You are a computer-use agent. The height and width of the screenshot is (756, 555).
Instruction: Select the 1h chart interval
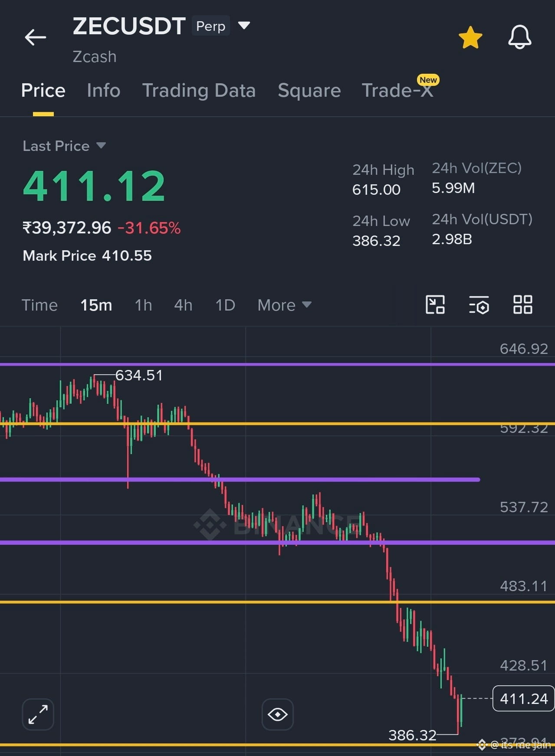click(x=143, y=305)
